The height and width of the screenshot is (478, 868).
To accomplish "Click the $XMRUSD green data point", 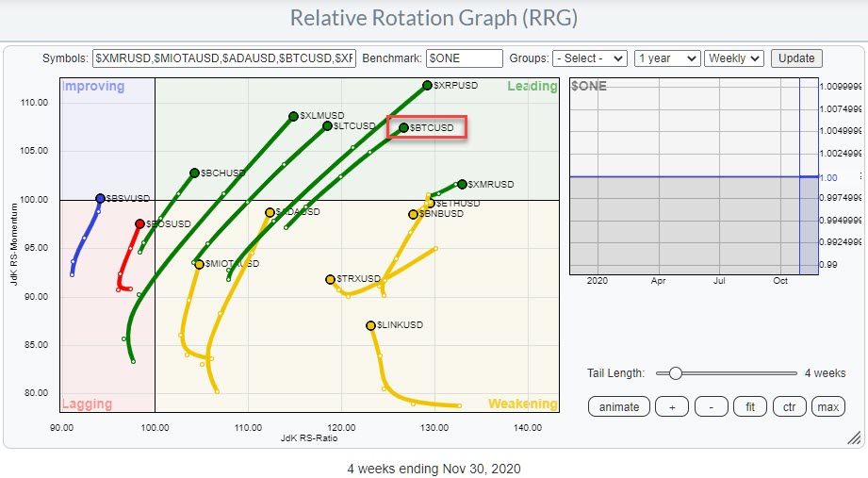I will tap(462, 184).
